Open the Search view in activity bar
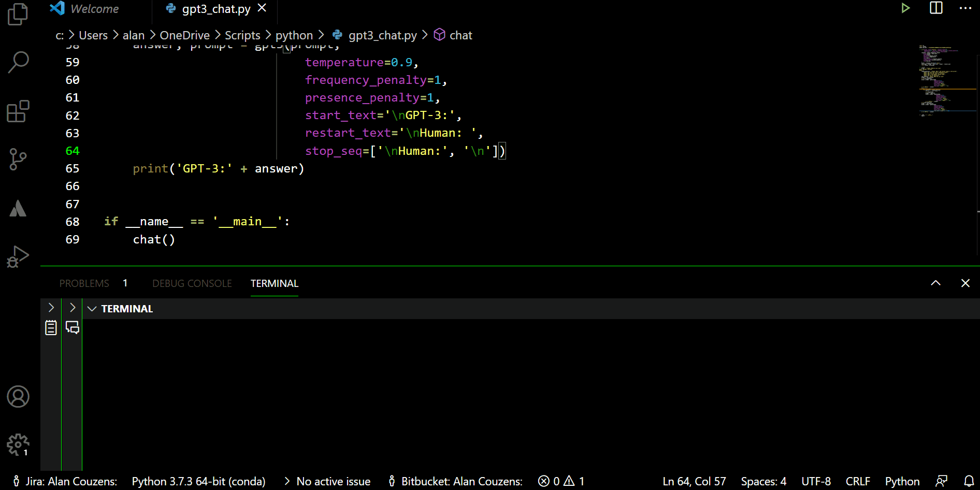 (x=18, y=62)
